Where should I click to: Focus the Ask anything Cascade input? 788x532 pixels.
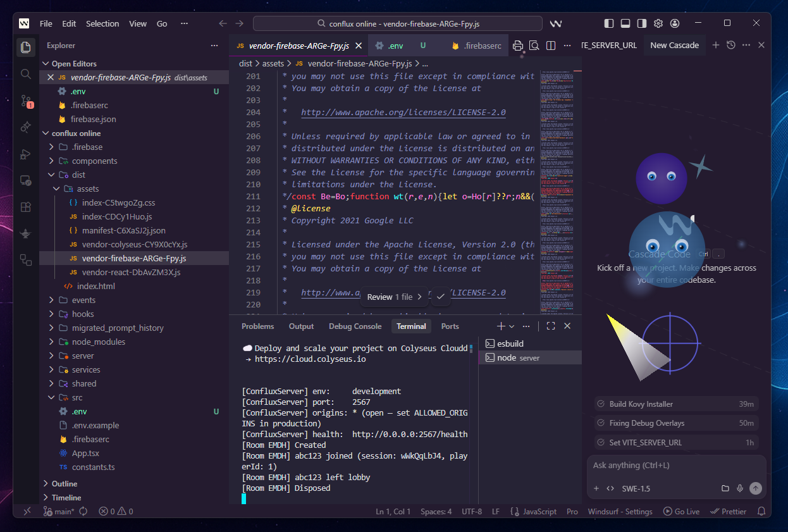(x=676, y=466)
